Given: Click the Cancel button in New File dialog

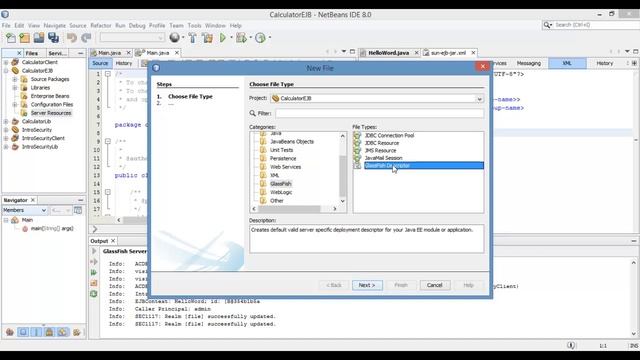Looking at the screenshot, I should pos(435,285).
